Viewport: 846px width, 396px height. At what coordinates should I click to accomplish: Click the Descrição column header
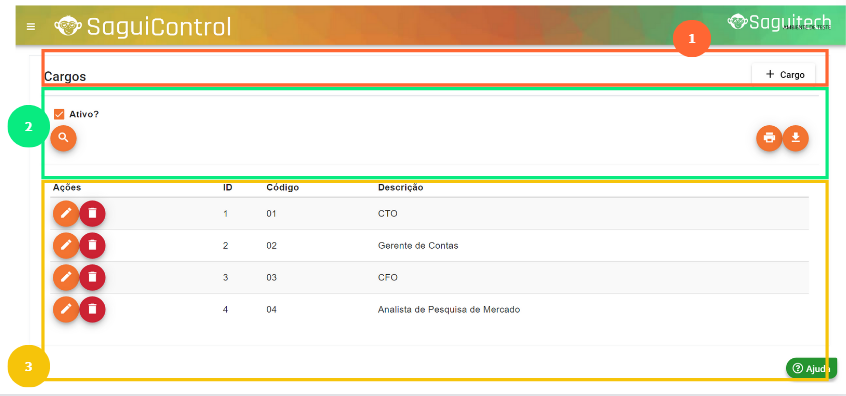pos(400,187)
